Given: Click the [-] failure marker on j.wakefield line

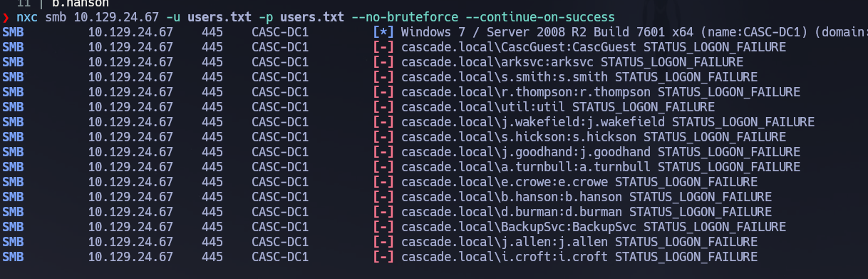Looking at the screenshot, I should point(383,122).
